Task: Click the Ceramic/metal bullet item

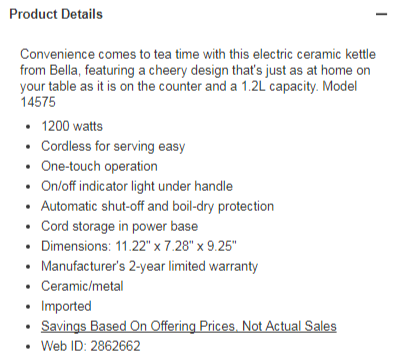Action: 82,286
